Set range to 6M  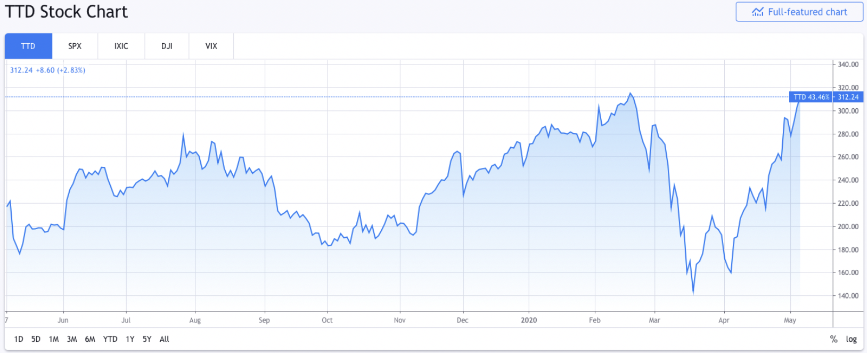pos(90,339)
